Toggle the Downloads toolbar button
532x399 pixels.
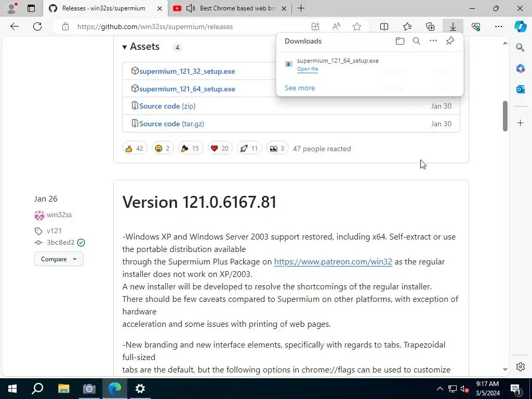pyautogui.click(x=453, y=26)
